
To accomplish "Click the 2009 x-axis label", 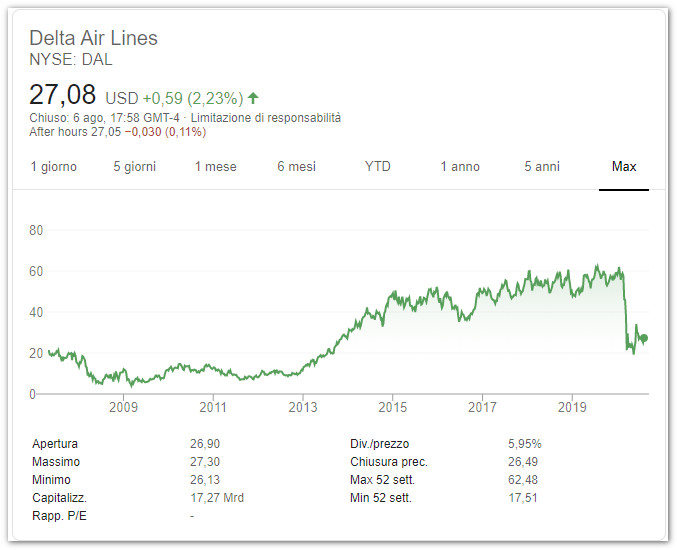I will point(123,407).
